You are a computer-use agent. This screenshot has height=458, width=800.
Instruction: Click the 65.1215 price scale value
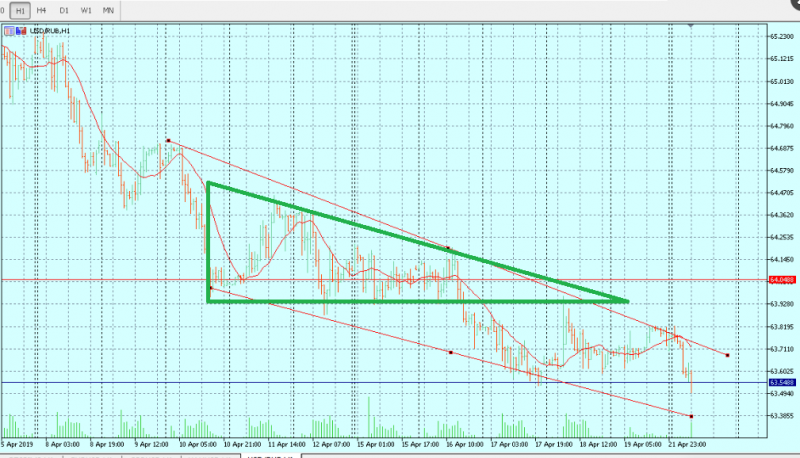[x=782, y=59]
